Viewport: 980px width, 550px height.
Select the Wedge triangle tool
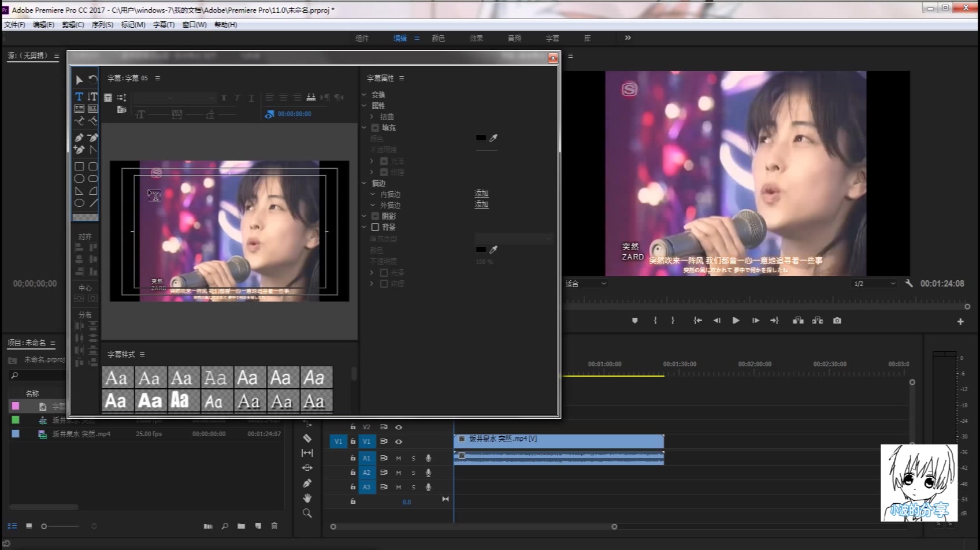click(79, 191)
